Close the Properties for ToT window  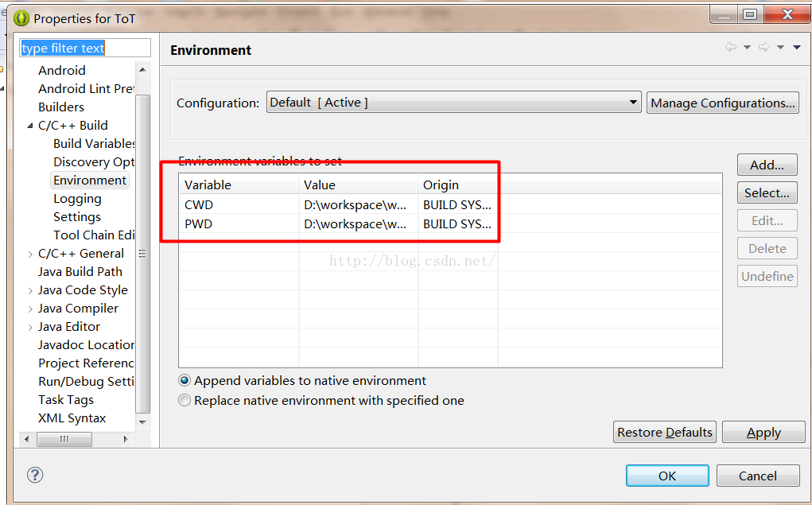coord(787,14)
